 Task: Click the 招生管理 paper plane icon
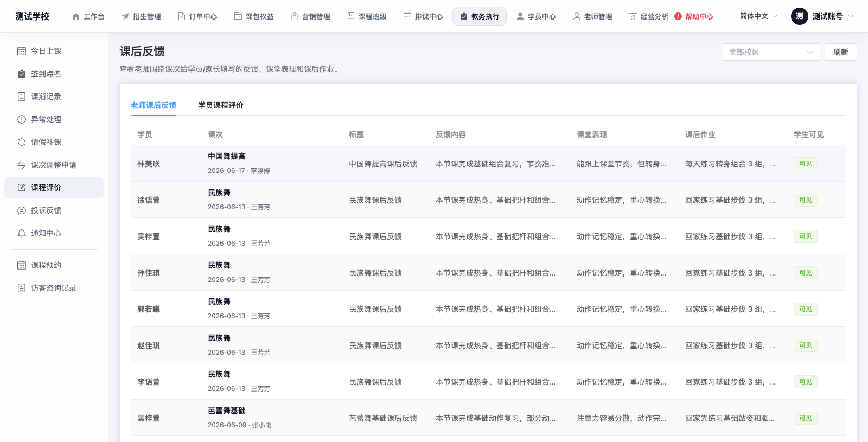125,17
